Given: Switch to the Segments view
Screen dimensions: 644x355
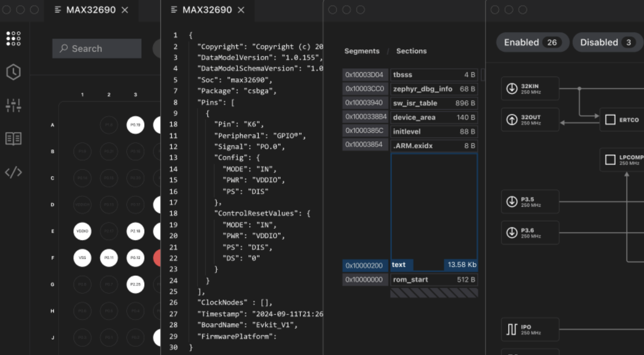Looking at the screenshot, I should click(362, 51).
